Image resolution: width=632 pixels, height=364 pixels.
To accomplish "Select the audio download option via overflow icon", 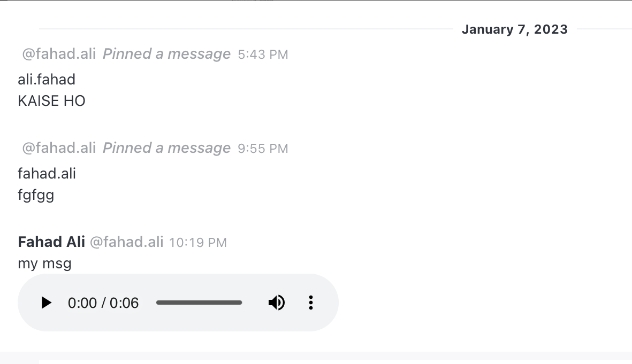I will pos(311,303).
